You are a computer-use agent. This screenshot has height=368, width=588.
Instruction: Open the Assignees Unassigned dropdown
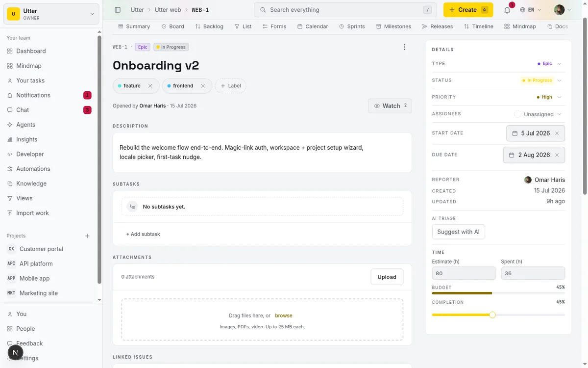(x=539, y=114)
